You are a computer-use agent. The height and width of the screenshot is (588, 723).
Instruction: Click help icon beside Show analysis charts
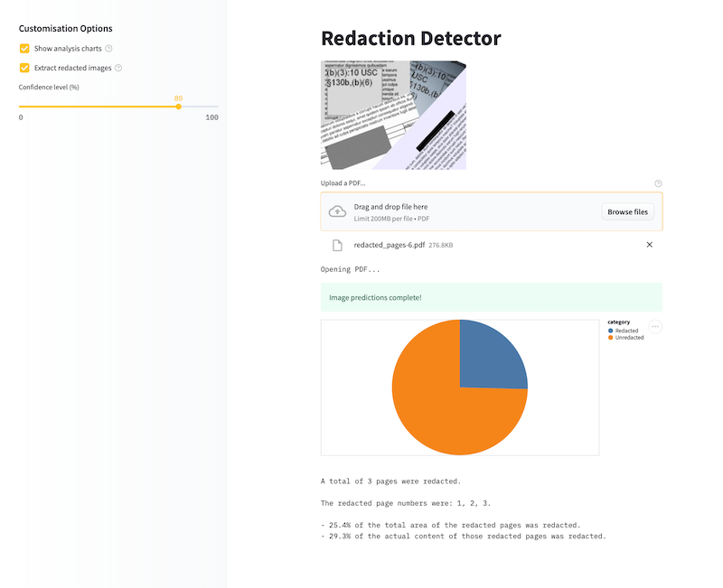(x=108, y=48)
